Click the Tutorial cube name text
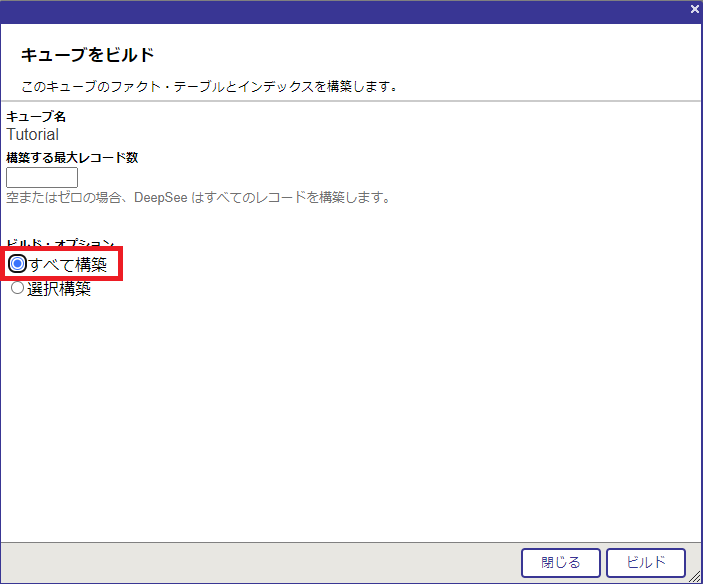This screenshot has height=584, width=703. pyautogui.click(x=33, y=134)
